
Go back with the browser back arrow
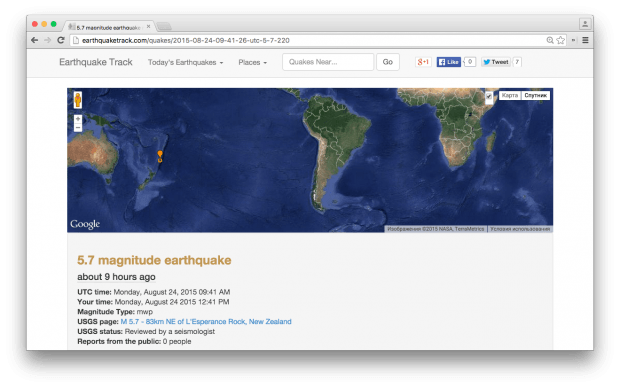(35, 40)
